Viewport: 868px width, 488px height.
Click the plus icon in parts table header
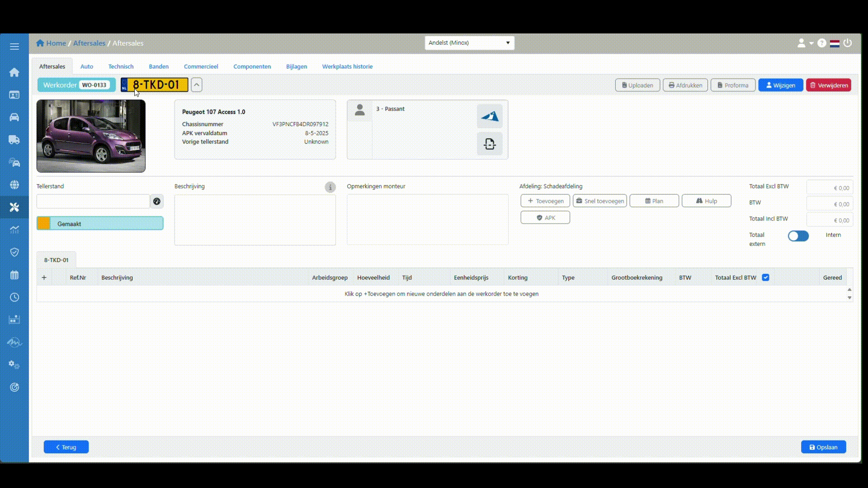(x=44, y=277)
